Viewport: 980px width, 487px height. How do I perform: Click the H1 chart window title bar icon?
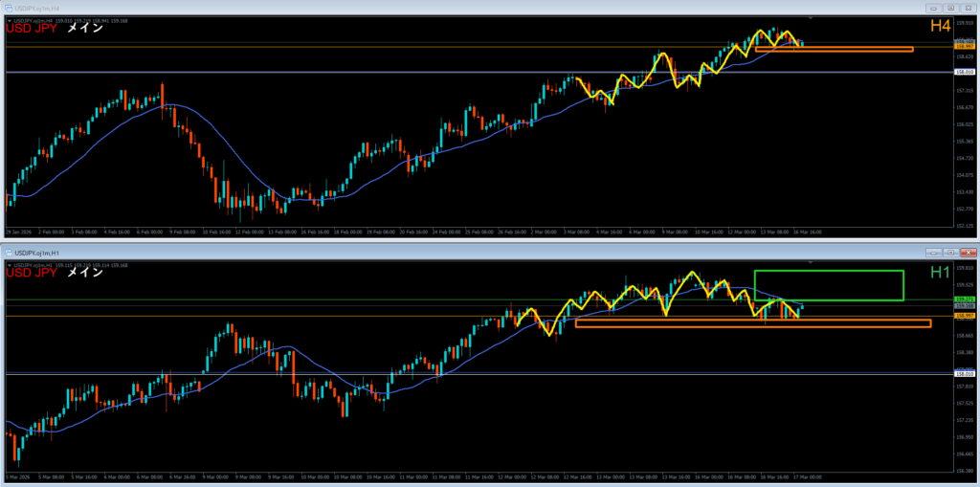point(9,252)
